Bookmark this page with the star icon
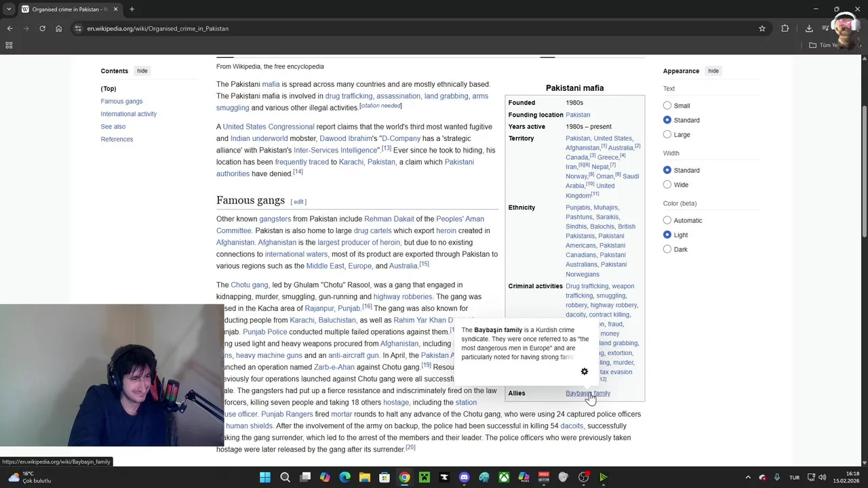 (x=762, y=28)
